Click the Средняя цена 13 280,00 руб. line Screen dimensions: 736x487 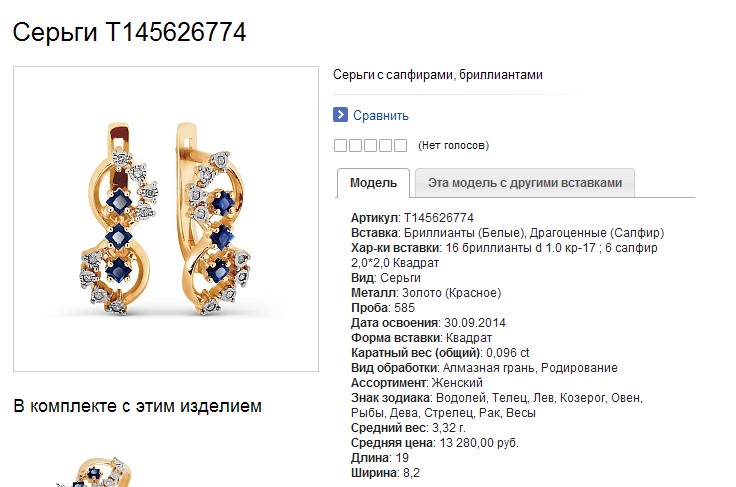435,442
